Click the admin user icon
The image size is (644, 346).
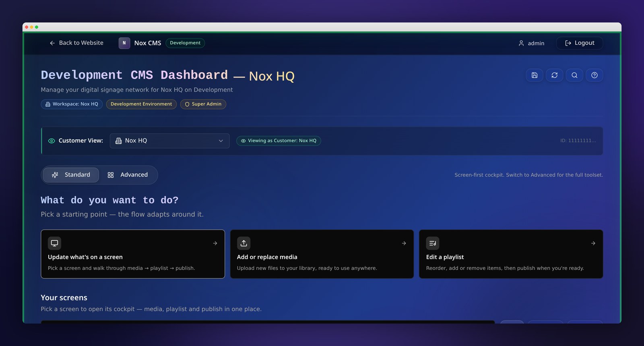[521, 43]
